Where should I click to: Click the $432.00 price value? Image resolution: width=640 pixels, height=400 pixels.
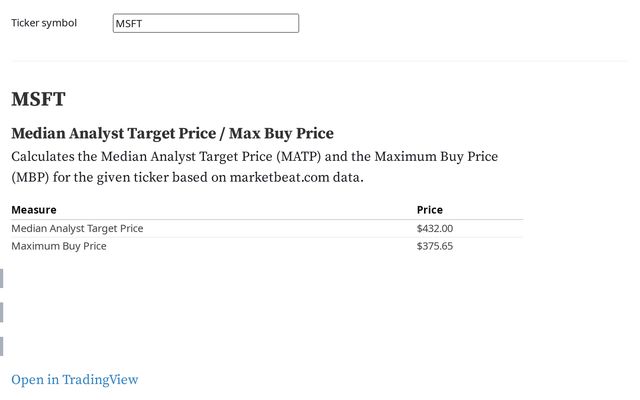click(x=434, y=228)
